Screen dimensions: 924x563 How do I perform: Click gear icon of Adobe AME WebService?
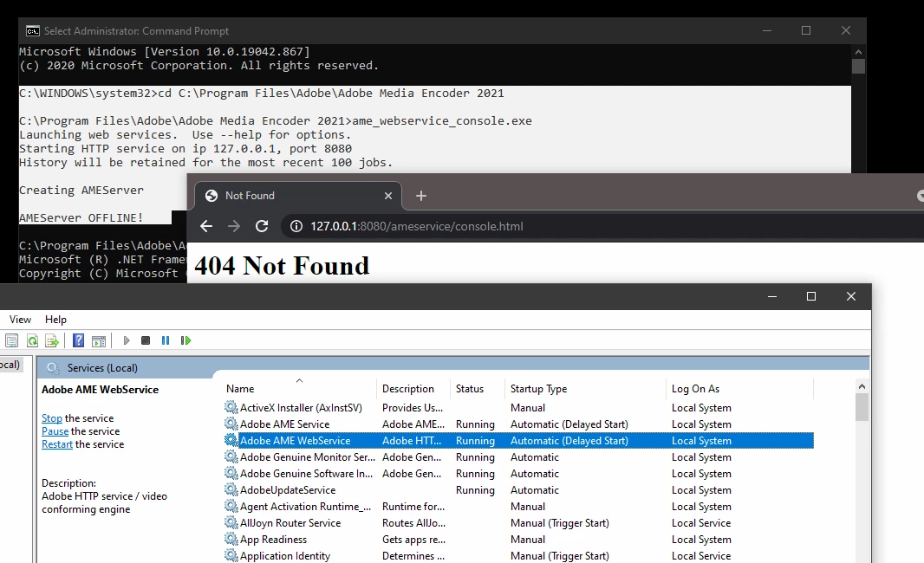pyautogui.click(x=231, y=440)
